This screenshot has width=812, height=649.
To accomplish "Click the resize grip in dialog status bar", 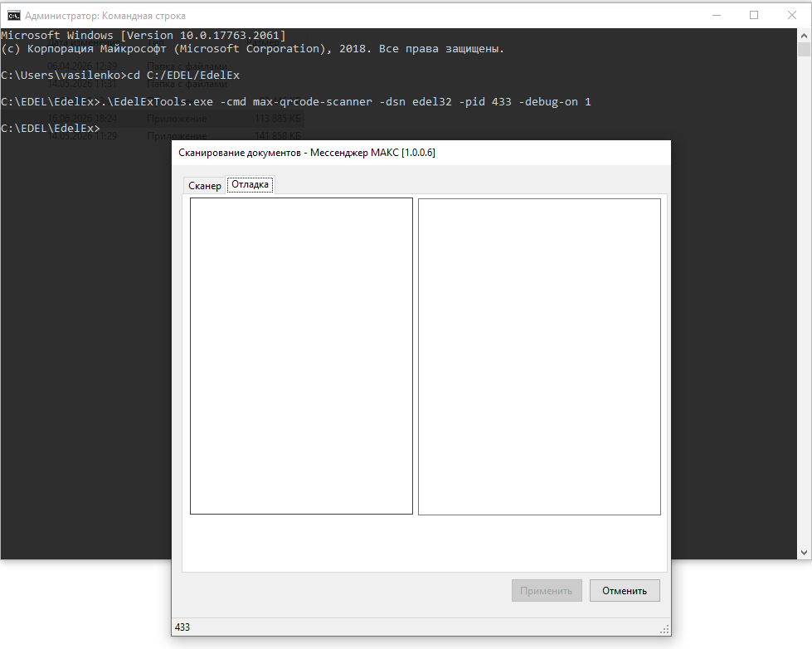I will [665, 630].
